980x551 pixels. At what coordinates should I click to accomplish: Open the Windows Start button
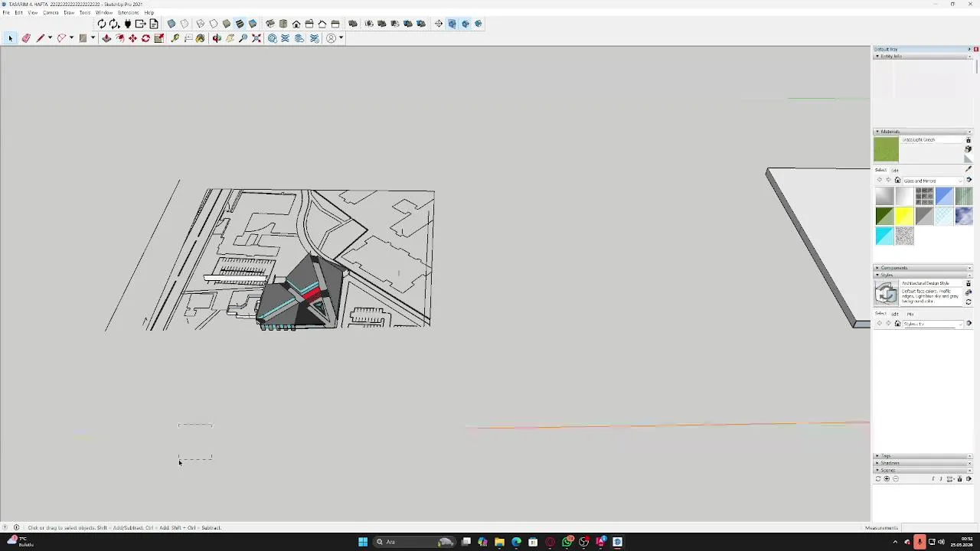[x=363, y=542]
